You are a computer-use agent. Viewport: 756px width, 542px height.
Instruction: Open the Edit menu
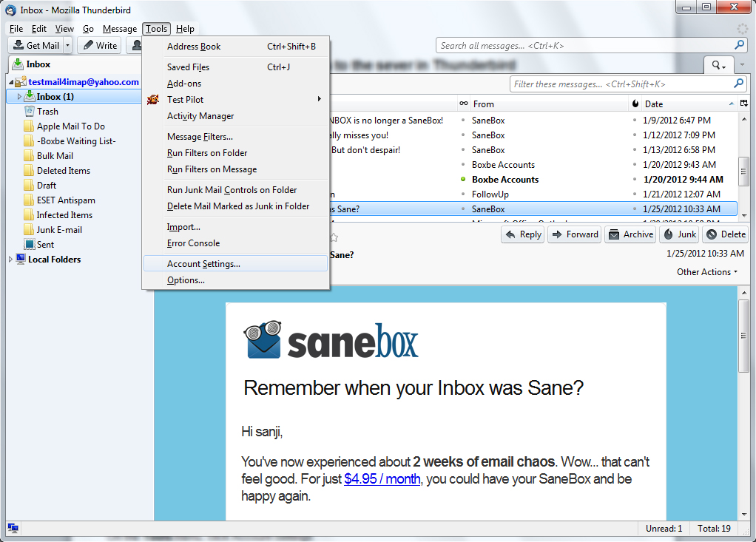click(38, 29)
